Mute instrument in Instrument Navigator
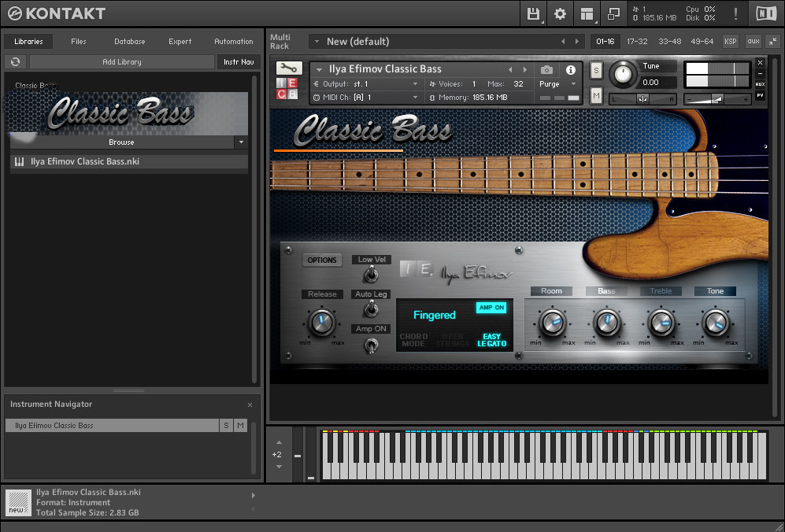The height and width of the screenshot is (532, 785). click(x=241, y=426)
